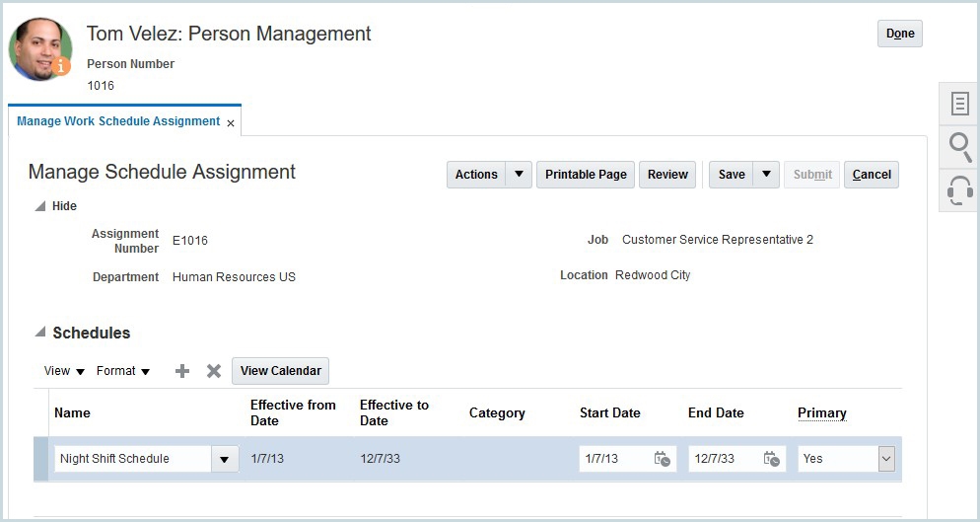Click the View Calendar button
980x522 pixels.
coord(280,371)
